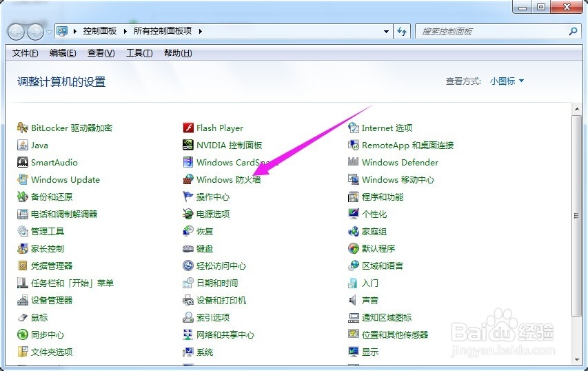Viewport: 588px width, 371px height.
Task: Open recent pages dropdown beside Forward
Action: [x=49, y=32]
